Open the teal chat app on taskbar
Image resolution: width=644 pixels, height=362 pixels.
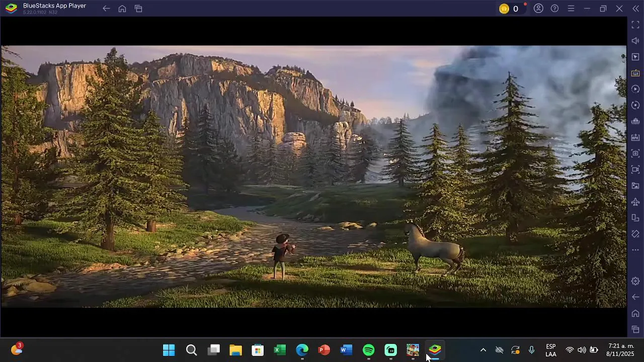pyautogui.click(x=390, y=350)
